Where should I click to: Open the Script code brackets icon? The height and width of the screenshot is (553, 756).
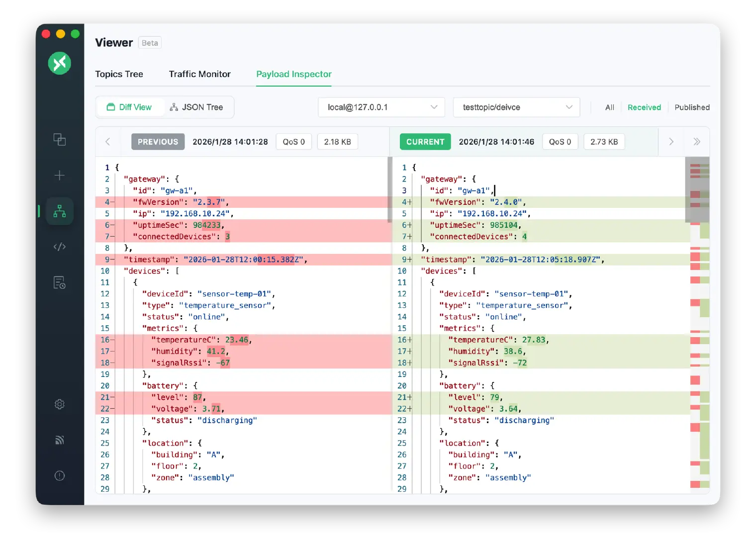(x=59, y=247)
